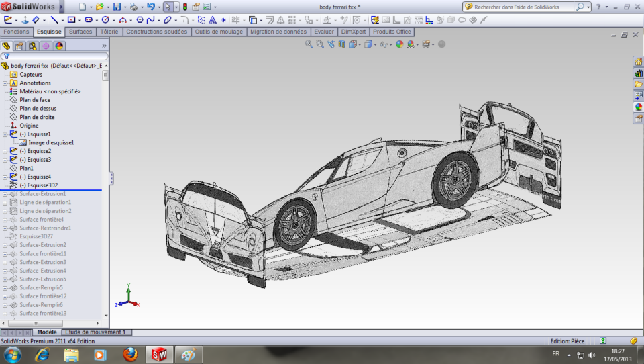Select the Arc sketch tool
The width and height of the screenshot is (644, 364).
point(123,20)
